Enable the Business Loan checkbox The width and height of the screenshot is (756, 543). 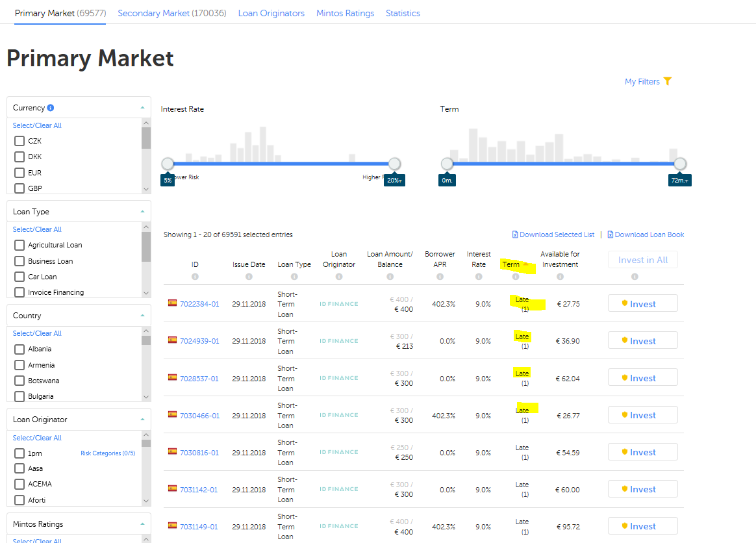(x=19, y=261)
